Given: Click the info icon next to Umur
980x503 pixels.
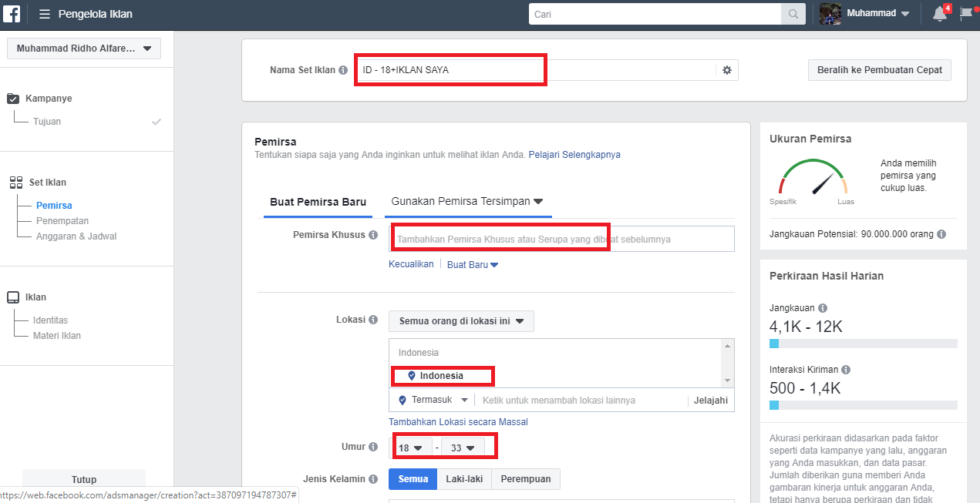Looking at the screenshot, I should coord(373,447).
